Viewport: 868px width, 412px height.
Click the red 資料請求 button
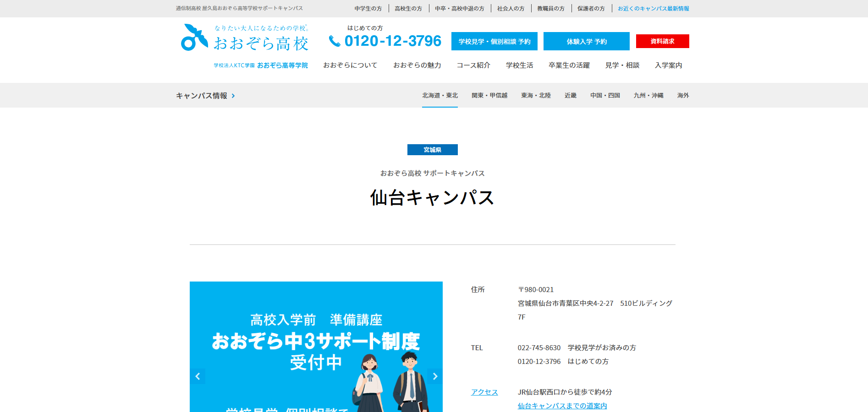pyautogui.click(x=662, y=41)
